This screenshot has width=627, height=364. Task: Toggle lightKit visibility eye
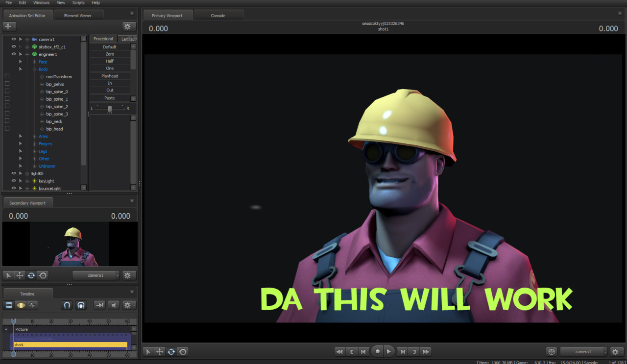pyautogui.click(x=14, y=173)
